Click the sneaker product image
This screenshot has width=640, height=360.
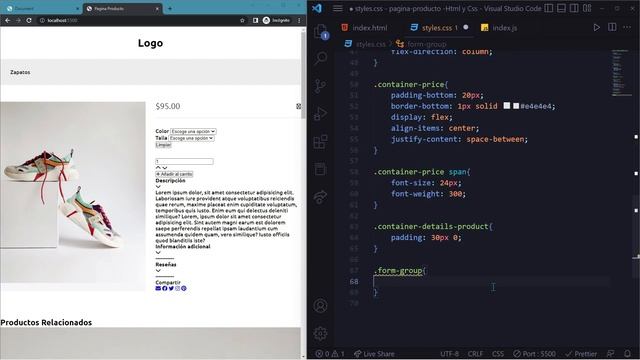[x=73, y=196]
